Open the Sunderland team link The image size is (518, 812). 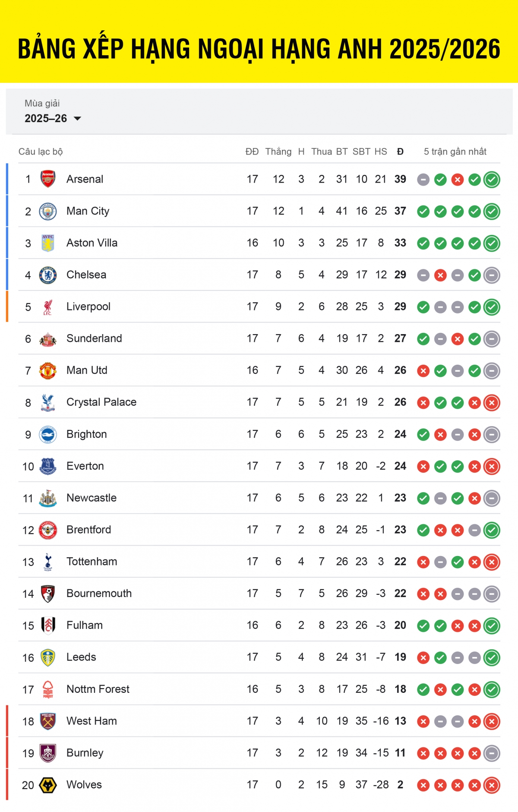coord(94,338)
